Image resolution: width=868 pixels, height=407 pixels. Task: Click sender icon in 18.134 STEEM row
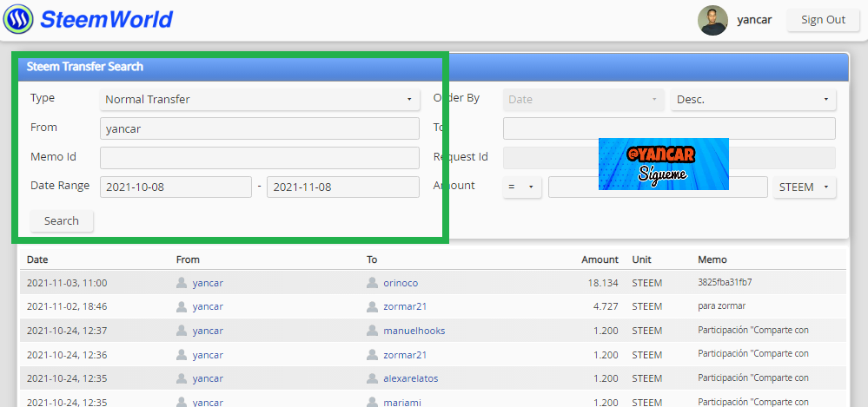tap(181, 283)
